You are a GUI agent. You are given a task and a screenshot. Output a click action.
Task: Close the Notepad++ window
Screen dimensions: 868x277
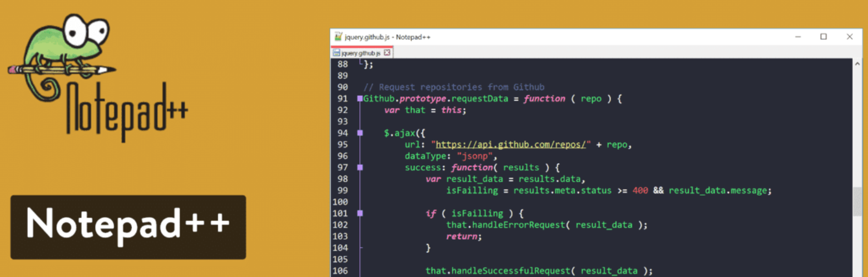[x=849, y=37]
